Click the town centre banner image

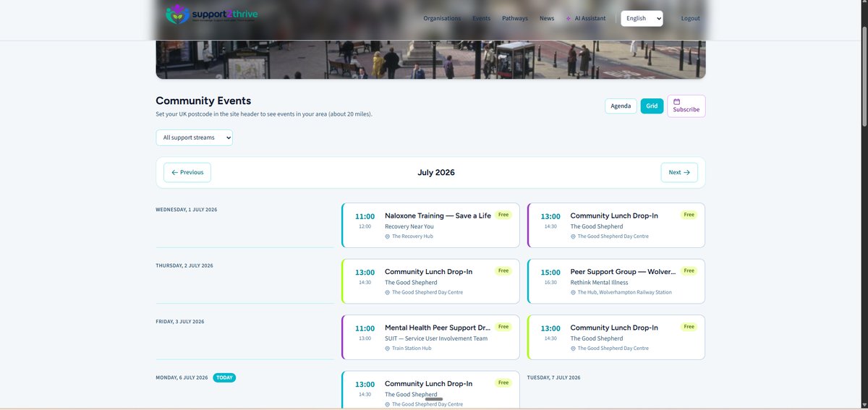430,59
